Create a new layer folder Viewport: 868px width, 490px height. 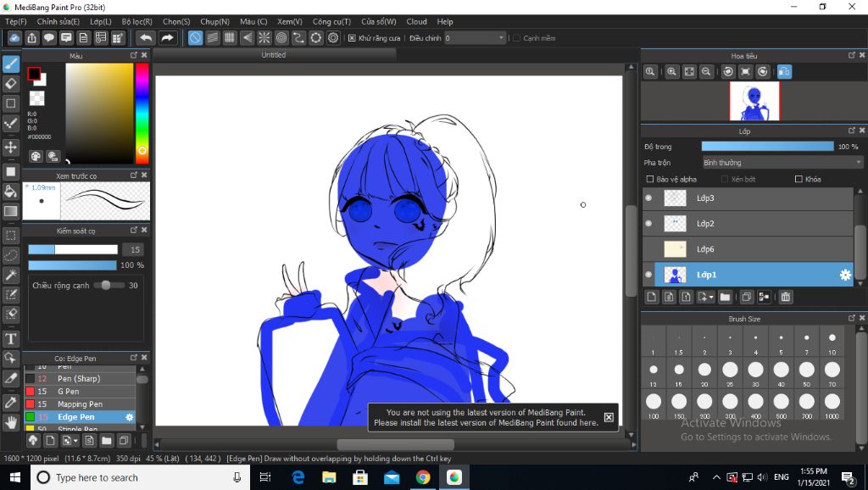point(725,298)
